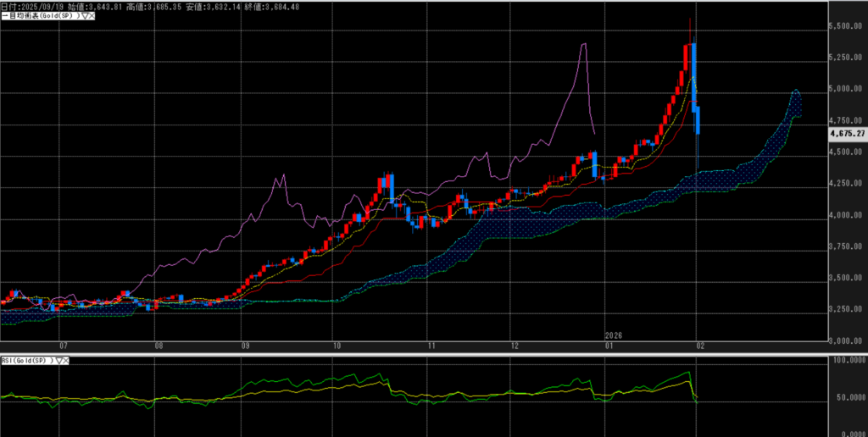The image size is (868, 437).
Task: Remove the RSI indicator using its X icon
Action: coord(65,360)
